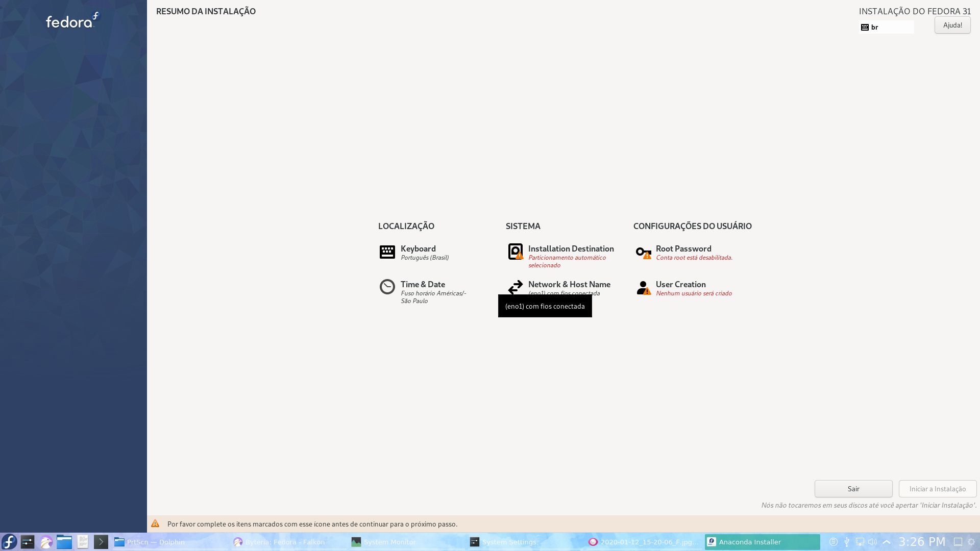Viewport: 980px width, 551px height.
Task: Open Installation Destination settings
Action: tap(561, 256)
